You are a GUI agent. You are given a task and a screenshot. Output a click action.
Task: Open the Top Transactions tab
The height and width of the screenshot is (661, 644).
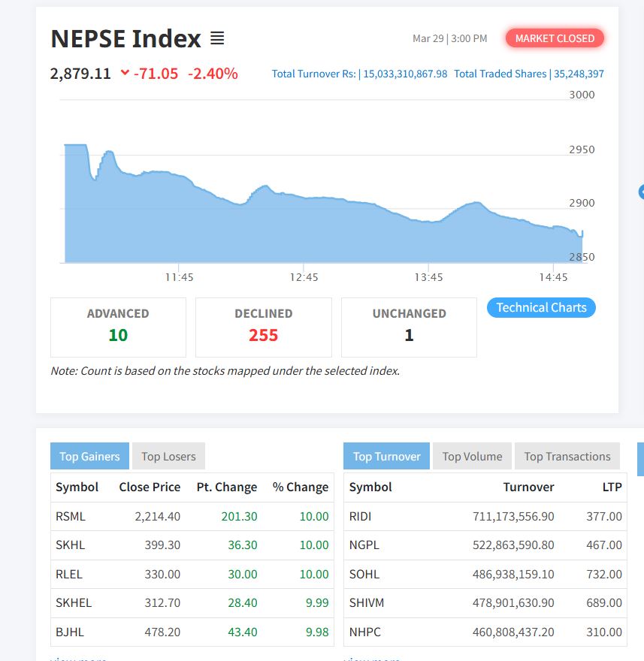(x=567, y=456)
